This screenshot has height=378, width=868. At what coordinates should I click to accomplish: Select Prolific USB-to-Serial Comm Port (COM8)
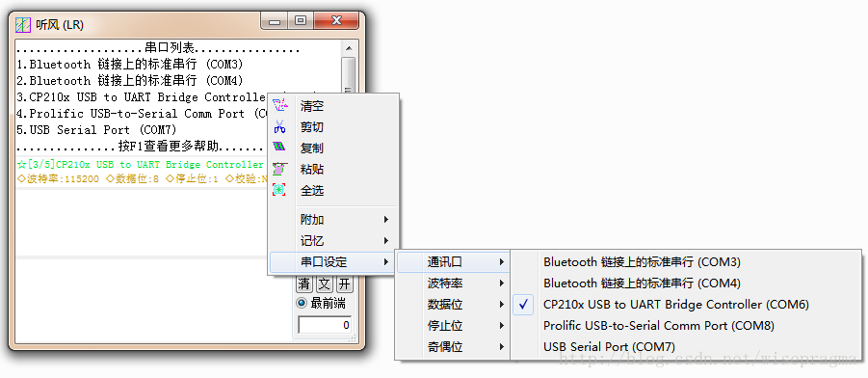[x=686, y=325]
